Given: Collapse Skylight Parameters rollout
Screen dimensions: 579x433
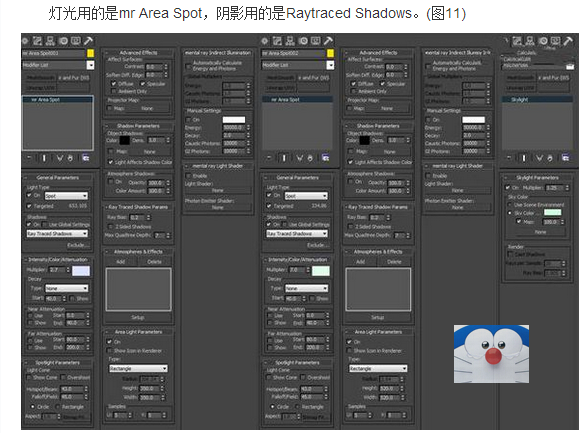Looking at the screenshot, I should pyautogui.click(x=537, y=178).
